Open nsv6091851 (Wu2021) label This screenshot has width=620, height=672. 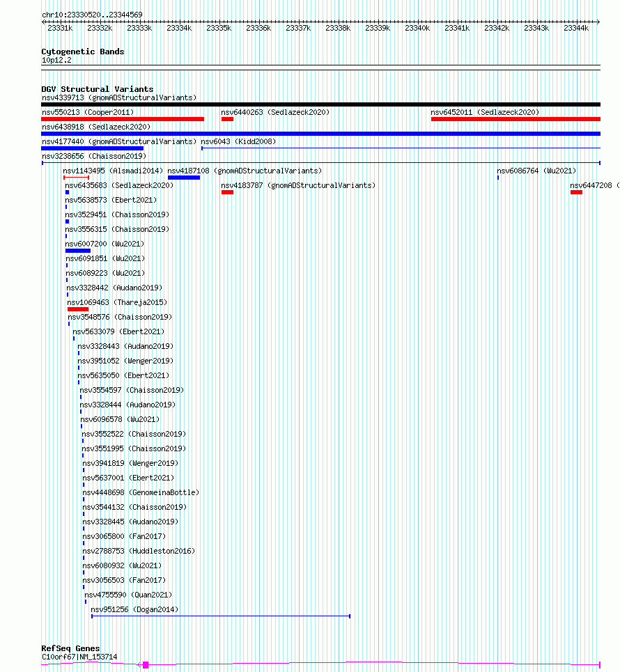pos(105,258)
